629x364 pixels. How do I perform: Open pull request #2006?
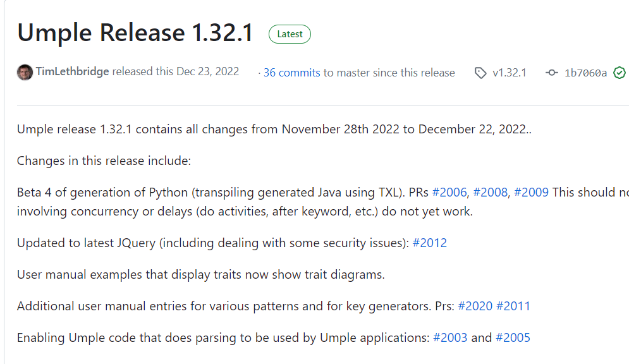click(449, 192)
